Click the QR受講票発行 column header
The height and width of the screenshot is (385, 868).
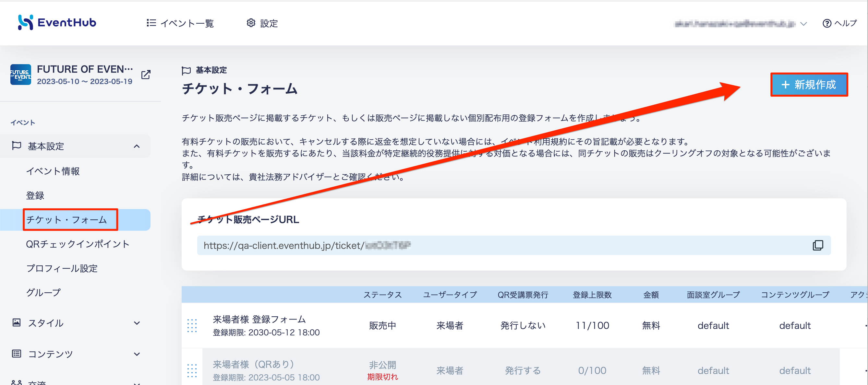click(x=523, y=295)
